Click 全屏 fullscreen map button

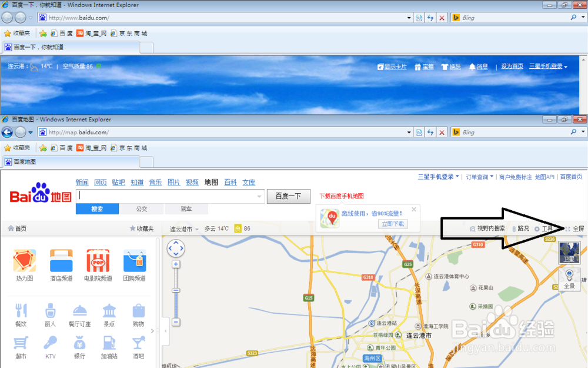(575, 228)
